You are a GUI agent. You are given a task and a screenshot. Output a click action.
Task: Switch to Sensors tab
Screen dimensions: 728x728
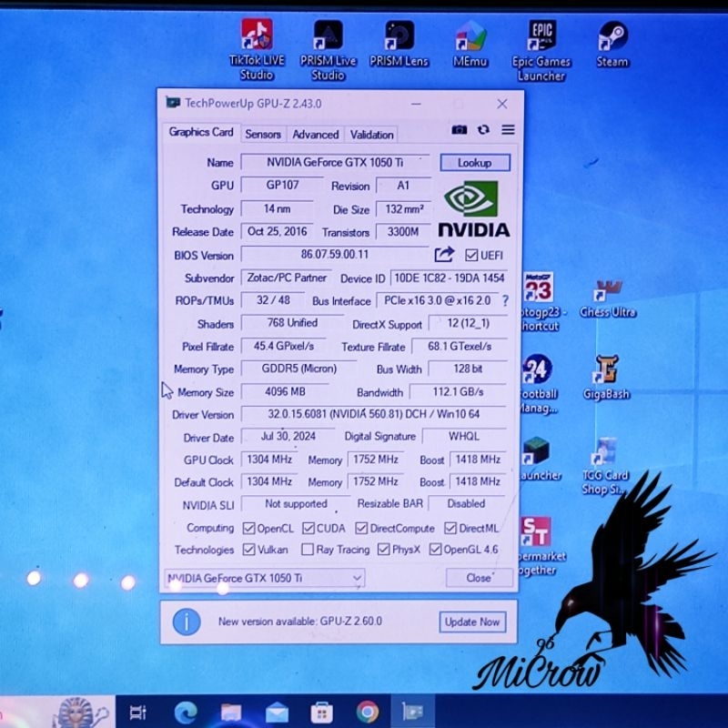pos(263,135)
